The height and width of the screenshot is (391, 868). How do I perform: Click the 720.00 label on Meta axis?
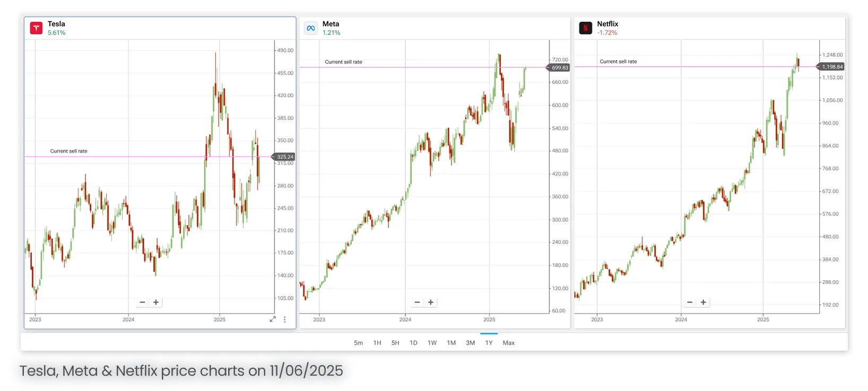pyautogui.click(x=560, y=60)
